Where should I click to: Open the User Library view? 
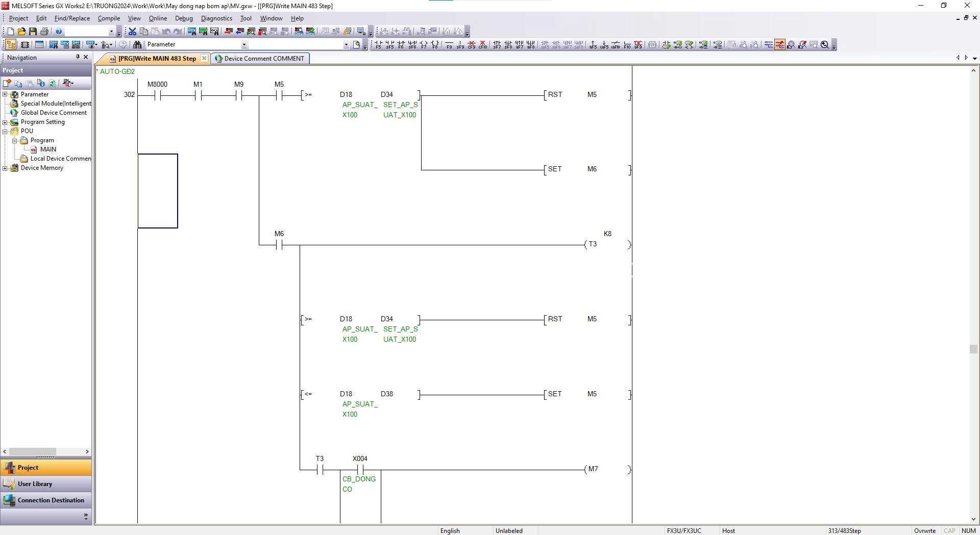[46, 484]
